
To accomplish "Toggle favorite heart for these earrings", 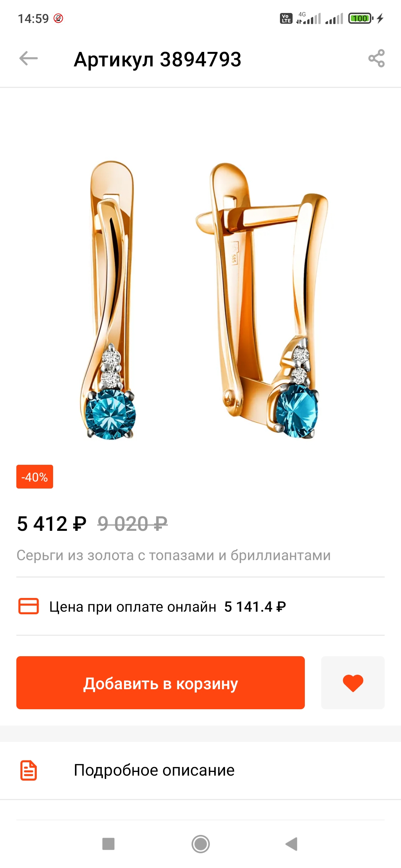I will tap(353, 683).
